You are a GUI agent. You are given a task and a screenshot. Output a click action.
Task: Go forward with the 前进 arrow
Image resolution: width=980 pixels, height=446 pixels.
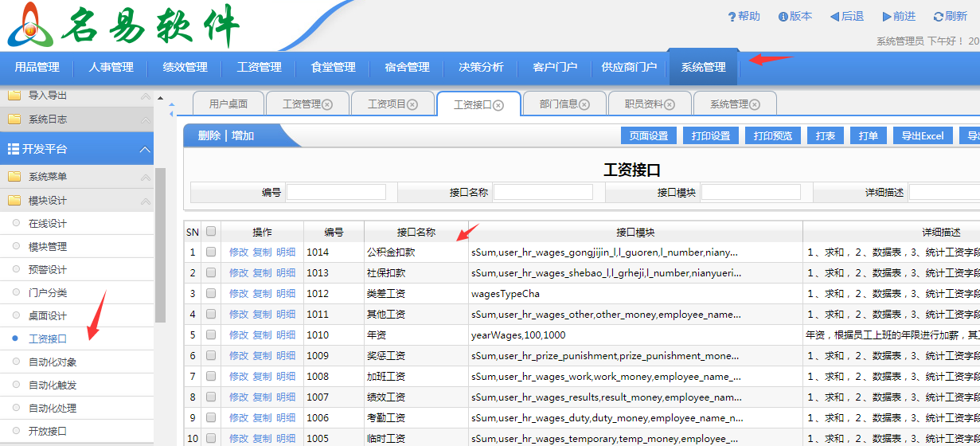click(887, 17)
